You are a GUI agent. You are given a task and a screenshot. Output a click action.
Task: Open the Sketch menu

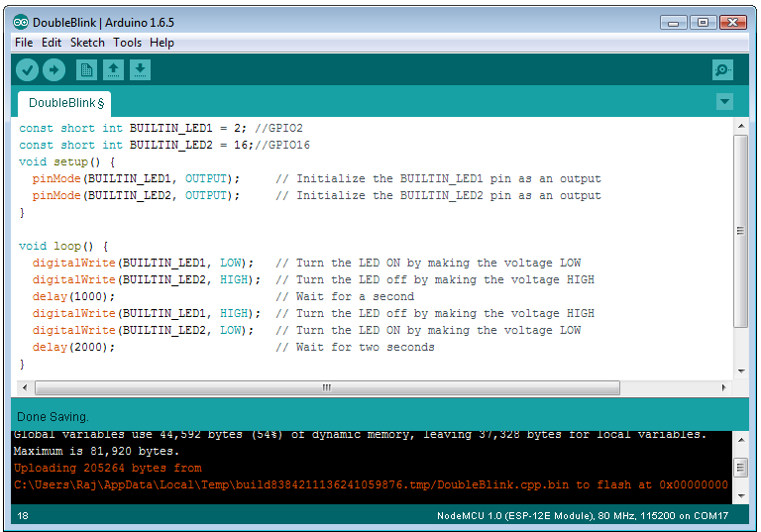tap(87, 43)
